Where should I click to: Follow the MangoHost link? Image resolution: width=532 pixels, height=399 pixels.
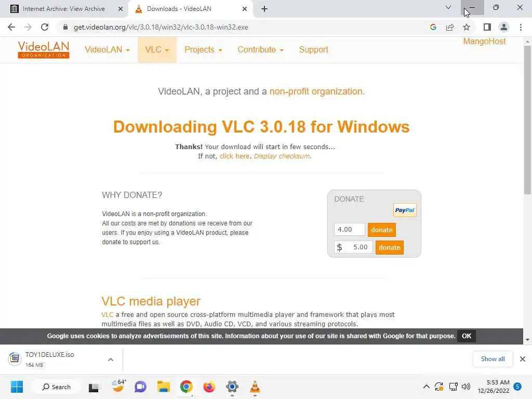point(484,42)
